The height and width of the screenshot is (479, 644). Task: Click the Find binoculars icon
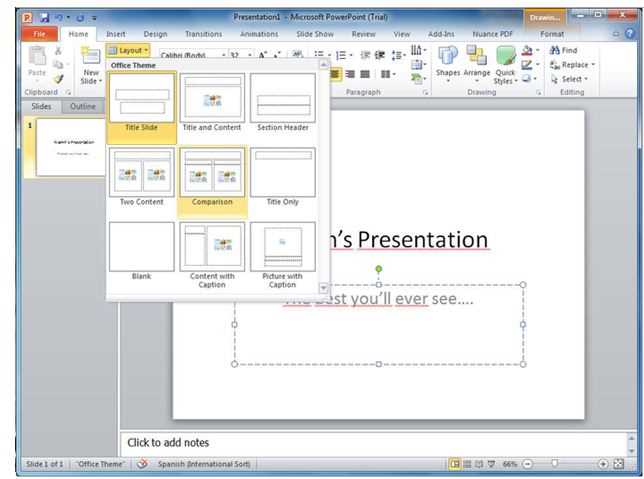click(554, 50)
